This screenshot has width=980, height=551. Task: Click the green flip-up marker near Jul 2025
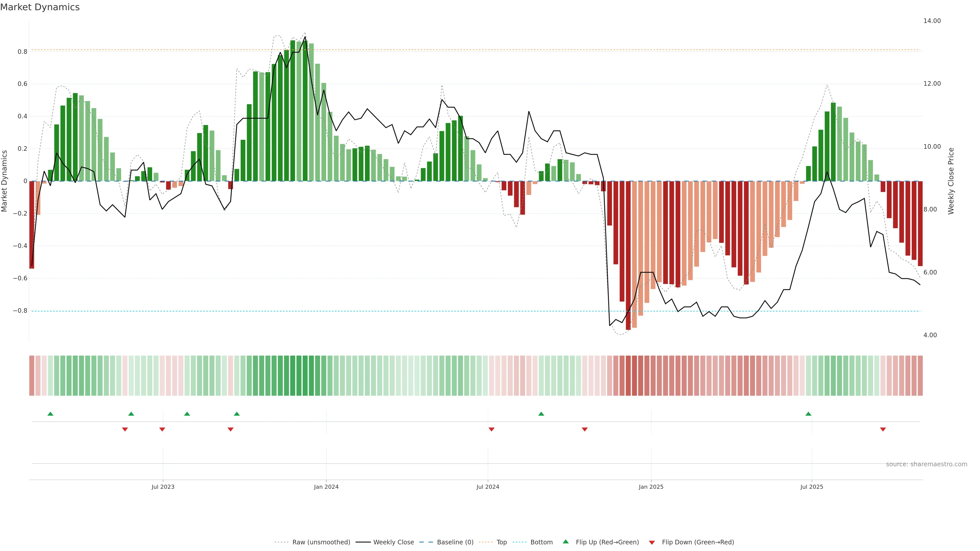(x=808, y=414)
